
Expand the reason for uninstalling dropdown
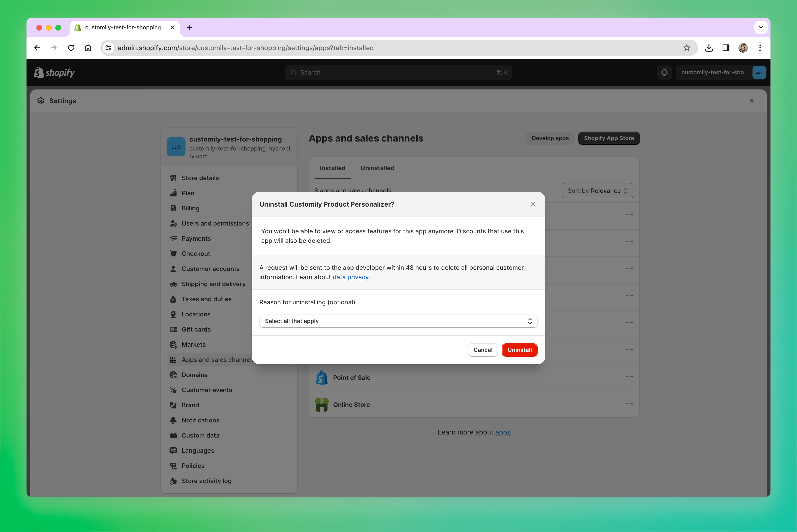click(x=398, y=321)
